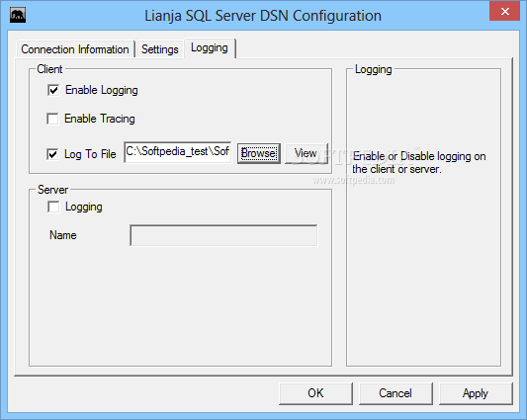Click the server Name input field
Image resolution: width=527 pixels, height=420 pixels.
223,235
